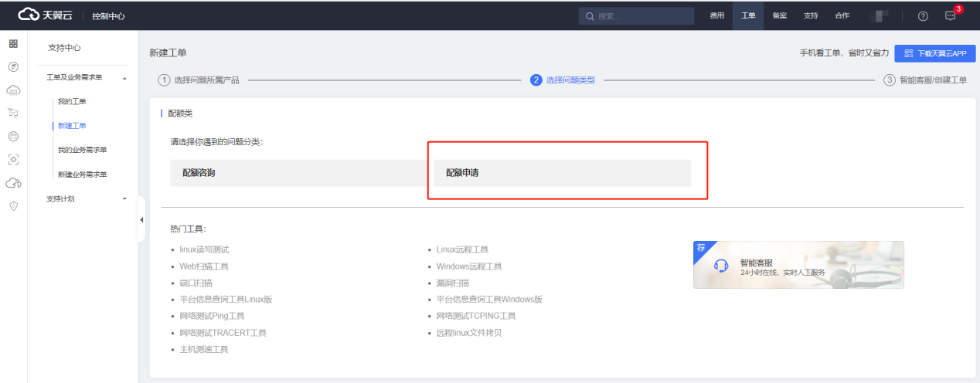
Task: Go to step 1 选择问题所属产品
Action: coord(199,80)
